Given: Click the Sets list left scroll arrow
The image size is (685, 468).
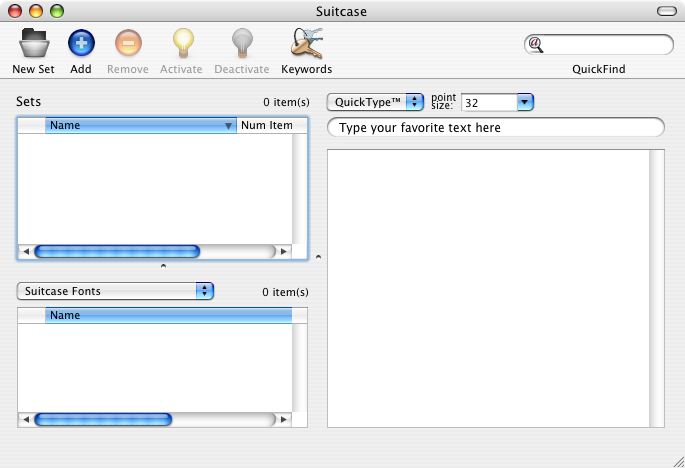Looking at the screenshot, I should 26,252.
